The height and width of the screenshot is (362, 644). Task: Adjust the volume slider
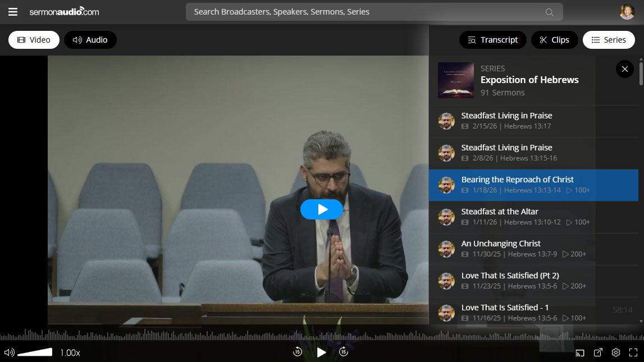pyautogui.click(x=35, y=352)
